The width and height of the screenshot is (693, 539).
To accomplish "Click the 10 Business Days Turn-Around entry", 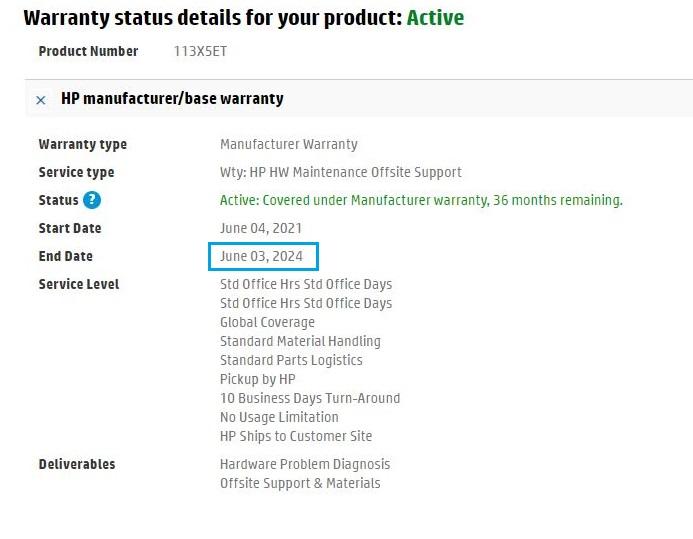I will pos(310,398).
